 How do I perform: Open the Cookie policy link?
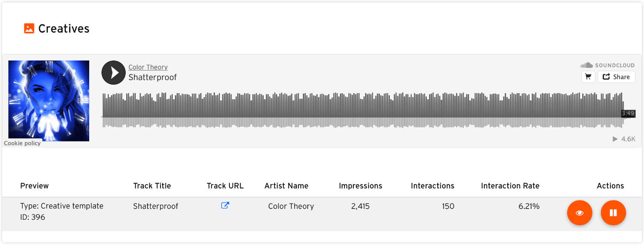pyautogui.click(x=22, y=143)
